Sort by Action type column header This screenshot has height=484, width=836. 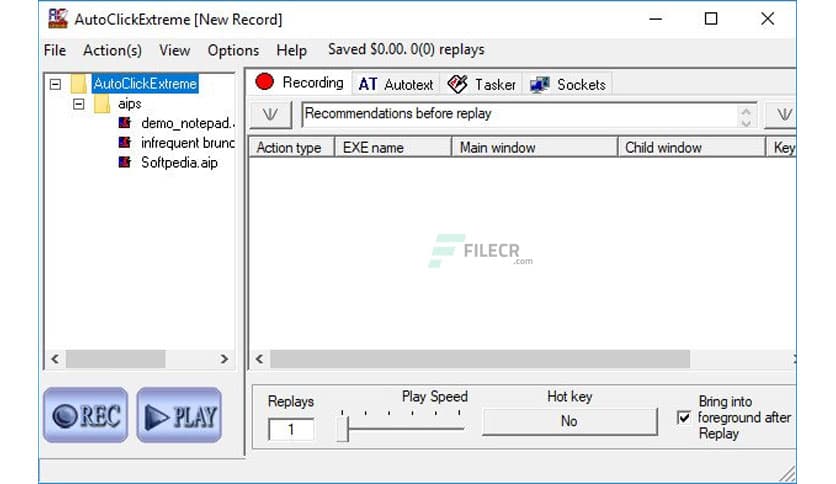pyautogui.click(x=292, y=147)
